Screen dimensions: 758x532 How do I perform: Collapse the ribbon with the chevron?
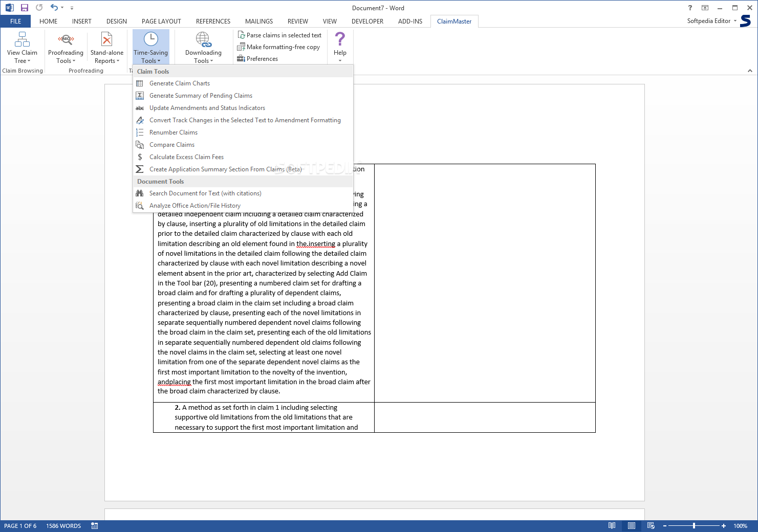point(750,71)
